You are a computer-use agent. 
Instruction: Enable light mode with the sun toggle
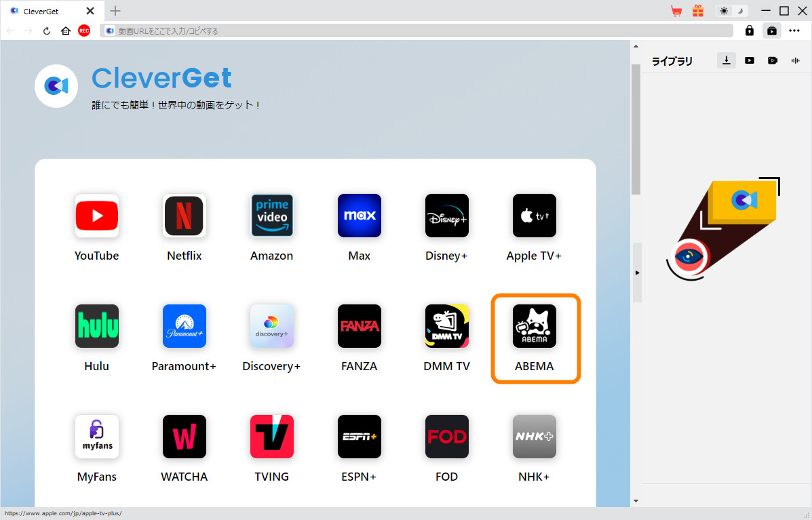[724, 11]
